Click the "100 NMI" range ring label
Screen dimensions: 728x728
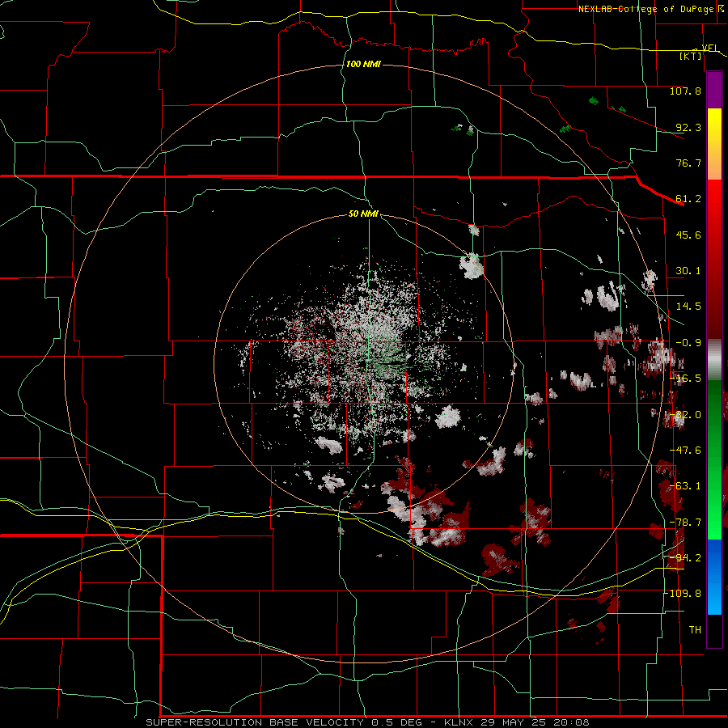tap(363, 64)
